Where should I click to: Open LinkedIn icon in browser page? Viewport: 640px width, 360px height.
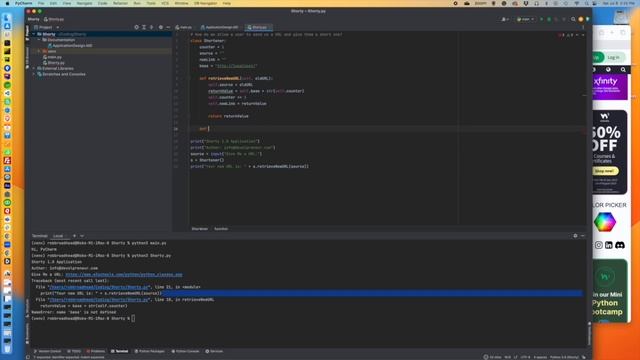tap(609, 245)
